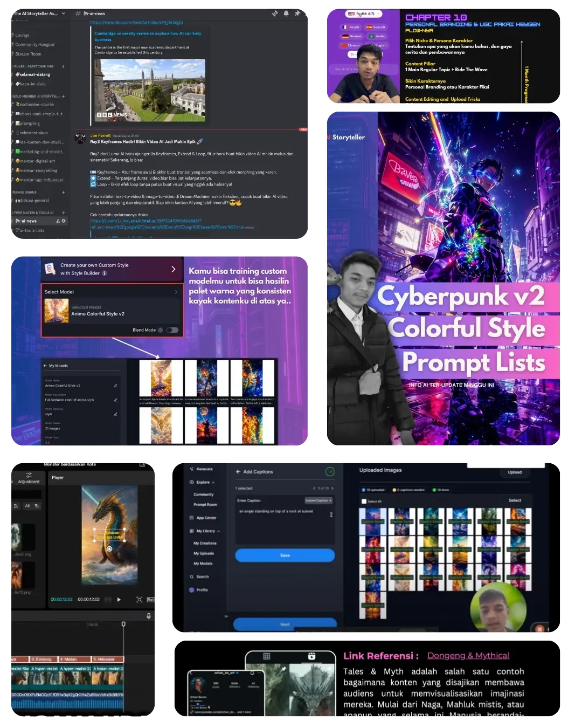Click the Adjustment sliders icon
This screenshot has height=728, width=582.
pyautogui.click(x=29, y=475)
